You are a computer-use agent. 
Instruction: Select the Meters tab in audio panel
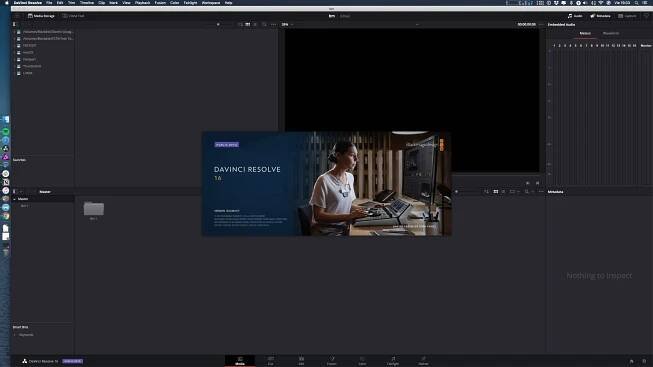tap(585, 33)
